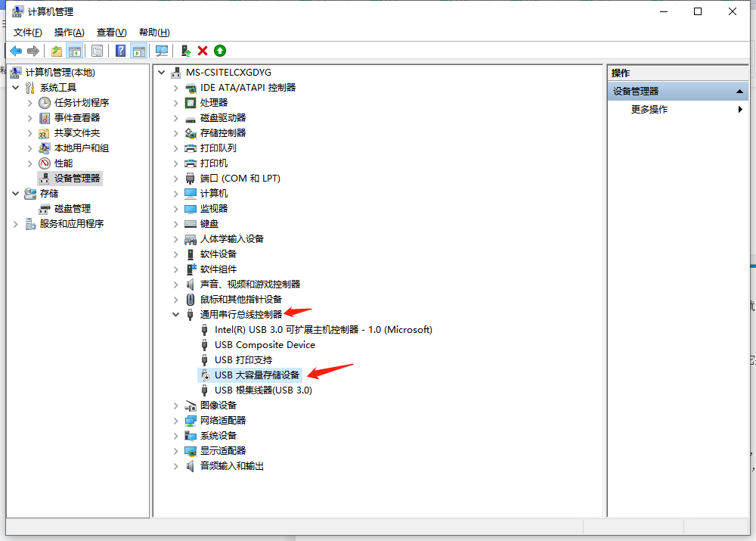Expand the 网络适配器 device category
The image size is (756, 541).
176,420
